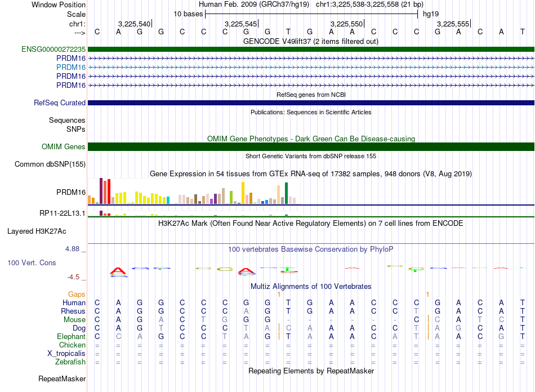Viewport: 535px width, 392px height.
Task: Click the -4.5 PhyloP lower scale value
Action: point(73,277)
